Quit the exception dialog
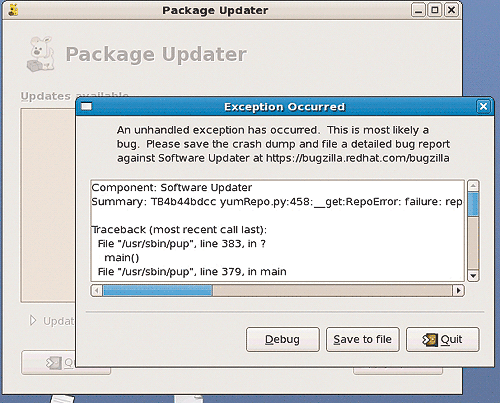Image resolution: width=500 pixels, height=403 pixels. [x=443, y=339]
